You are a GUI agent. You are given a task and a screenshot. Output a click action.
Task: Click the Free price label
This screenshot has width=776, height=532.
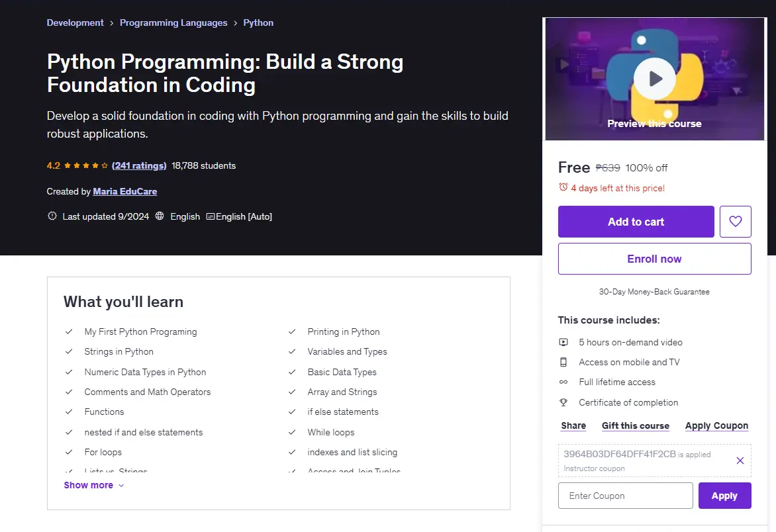(x=574, y=167)
